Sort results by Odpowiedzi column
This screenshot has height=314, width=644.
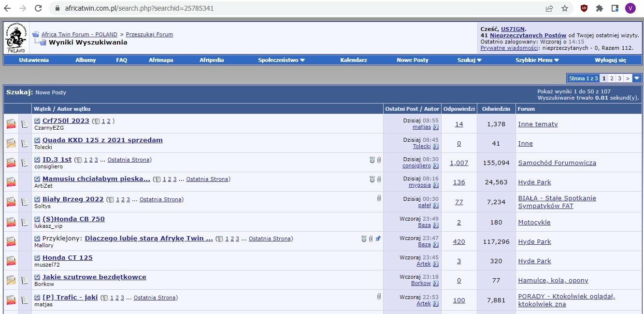459,109
